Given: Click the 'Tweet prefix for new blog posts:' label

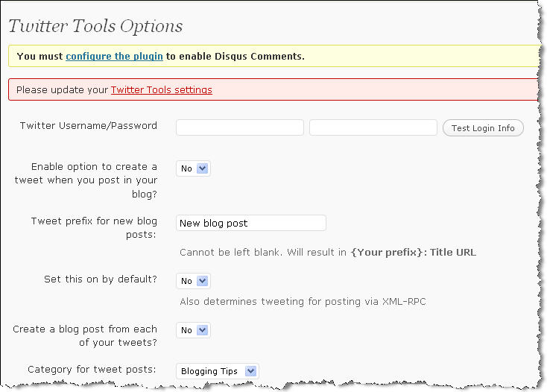Looking at the screenshot, I should 94,228.
